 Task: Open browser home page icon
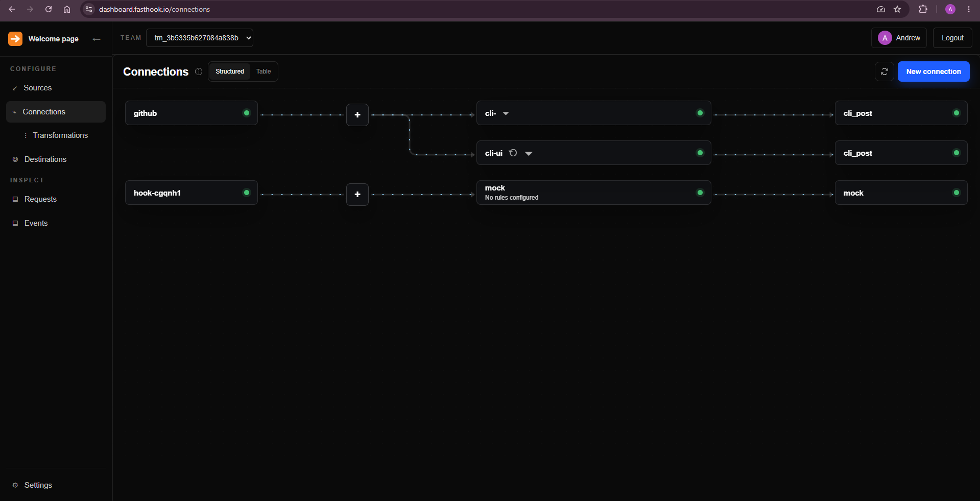[67, 9]
